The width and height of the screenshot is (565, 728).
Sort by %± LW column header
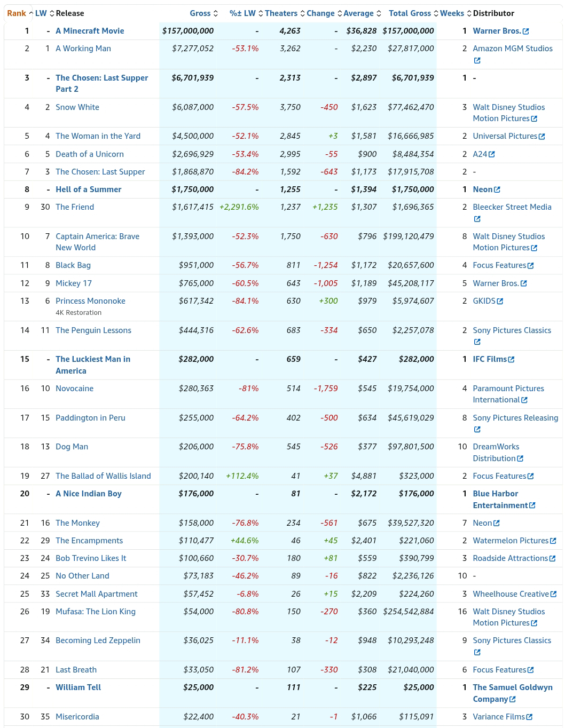click(246, 13)
